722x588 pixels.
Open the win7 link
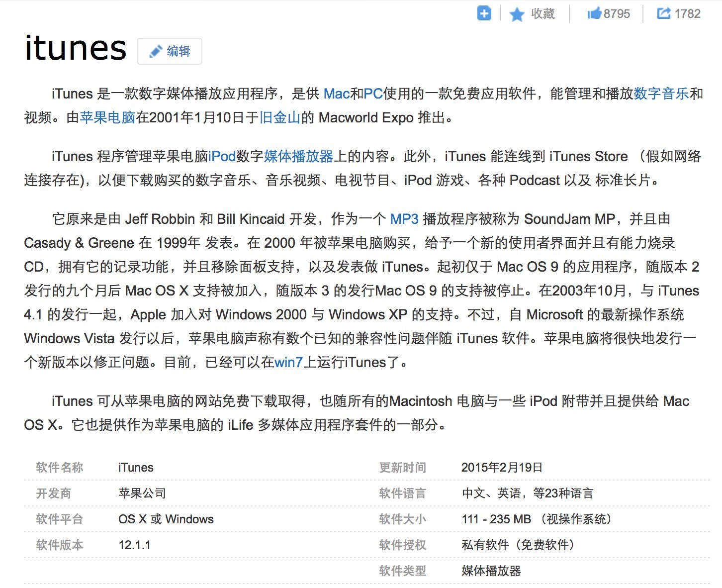(x=288, y=362)
